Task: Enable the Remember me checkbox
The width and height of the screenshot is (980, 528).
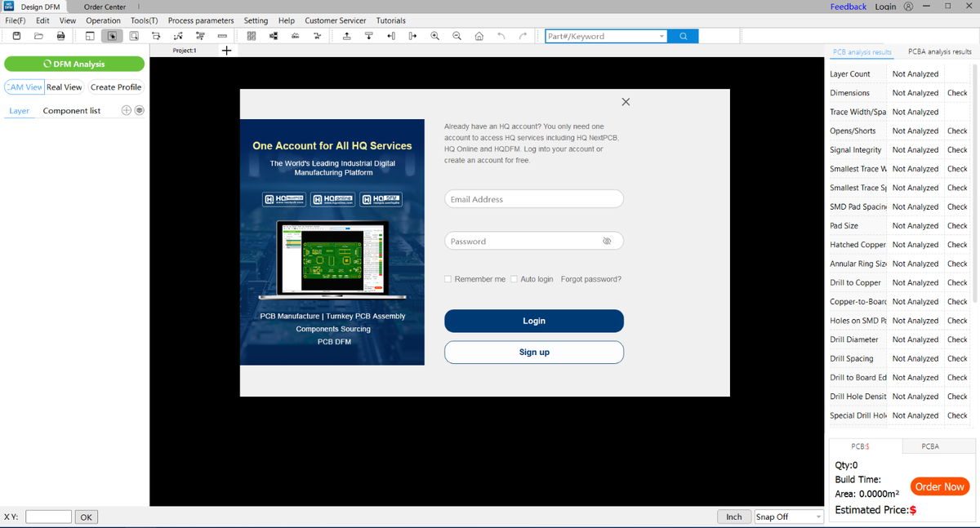Action: [x=448, y=279]
